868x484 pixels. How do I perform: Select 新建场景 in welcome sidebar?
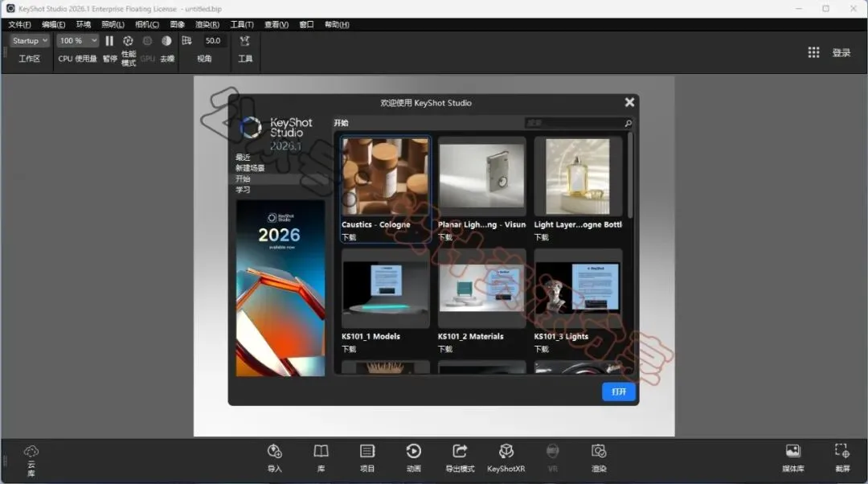[x=250, y=168]
